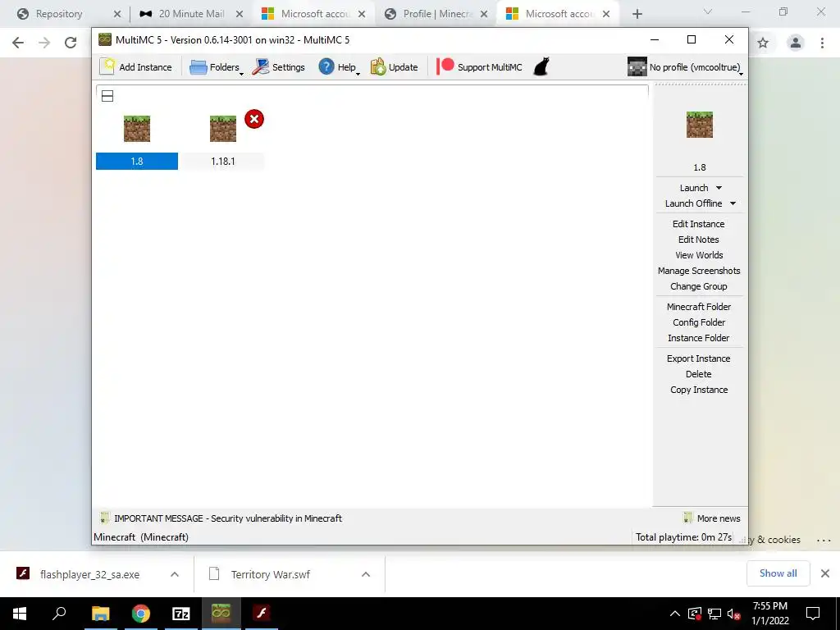Delete the selected instance
Screen dimensions: 840x630
[699, 374]
